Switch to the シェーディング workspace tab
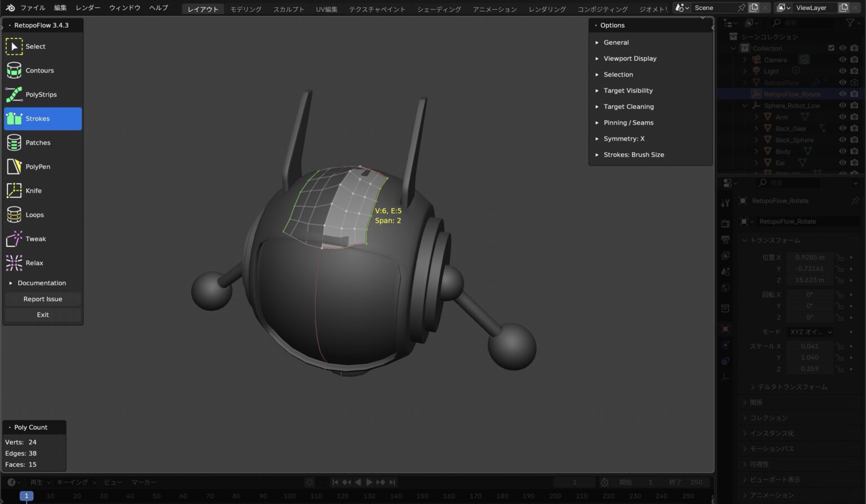Viewport: 866px width, 504px height. point(439,9)
